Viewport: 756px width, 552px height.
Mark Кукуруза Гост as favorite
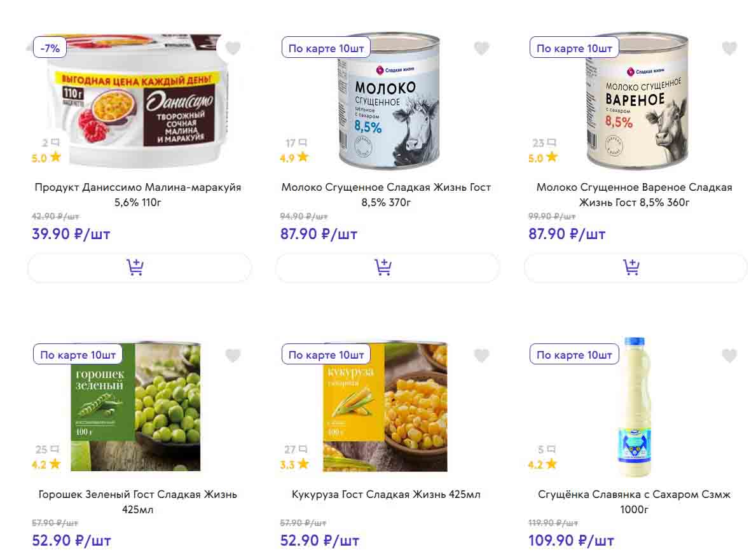click(481, 356)
